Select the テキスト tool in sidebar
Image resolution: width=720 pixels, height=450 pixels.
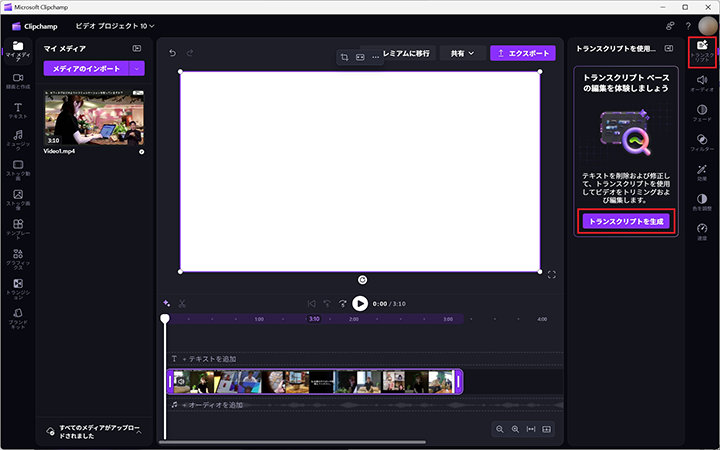(18, 111)
